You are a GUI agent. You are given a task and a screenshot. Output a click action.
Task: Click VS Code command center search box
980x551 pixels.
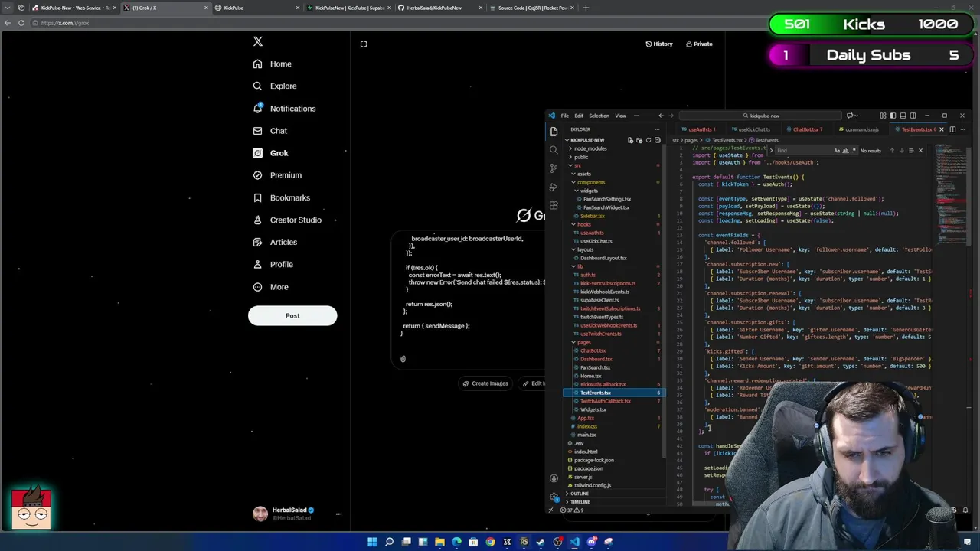[x=760, y=116]
